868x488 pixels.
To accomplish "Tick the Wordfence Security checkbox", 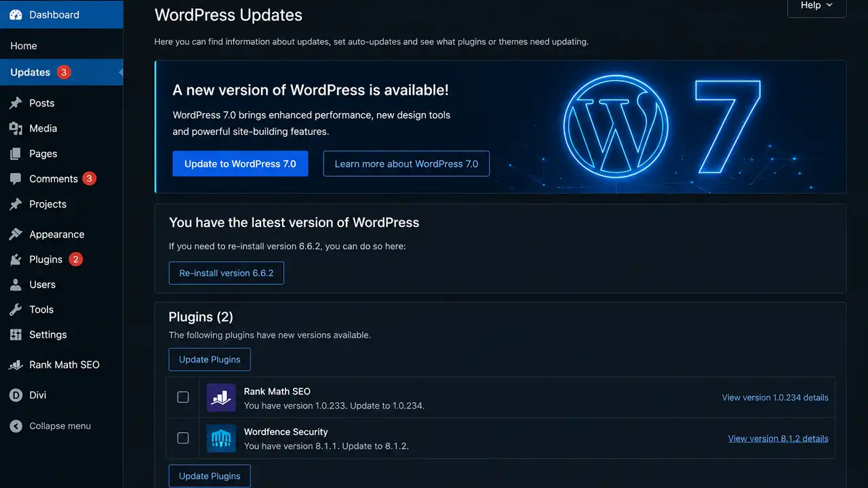I will [x=183, y=438].
